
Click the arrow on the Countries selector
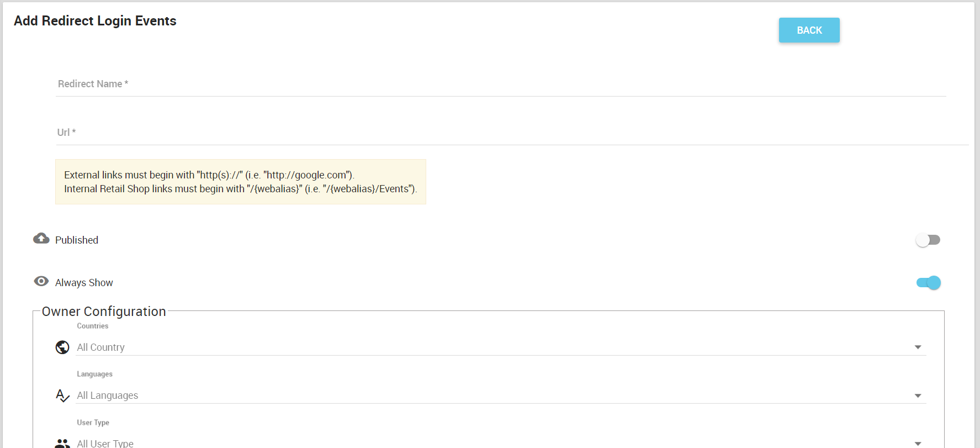point(918,347)
